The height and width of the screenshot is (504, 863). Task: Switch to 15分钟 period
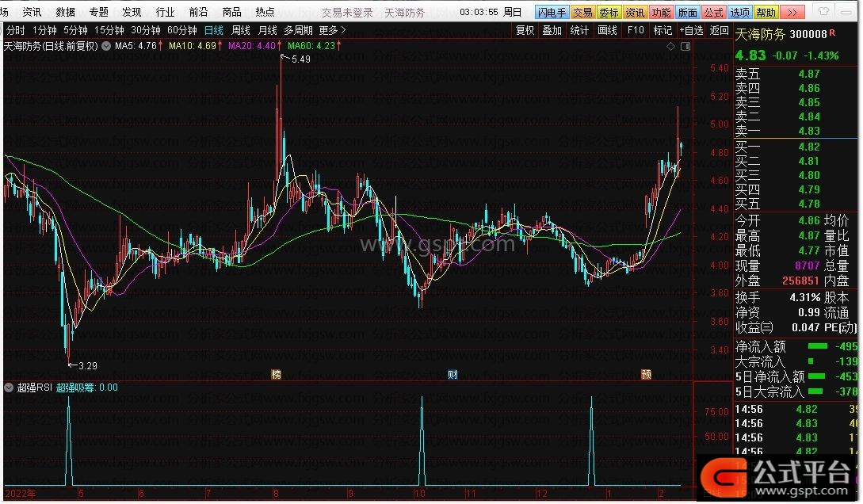coord(109,30)
